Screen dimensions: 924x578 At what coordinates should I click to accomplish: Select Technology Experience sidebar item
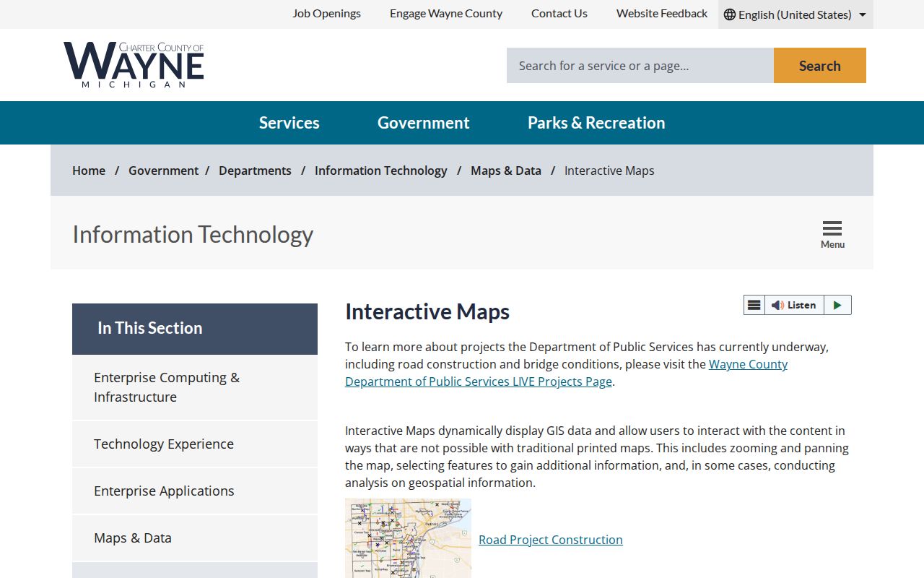(195, 444)
